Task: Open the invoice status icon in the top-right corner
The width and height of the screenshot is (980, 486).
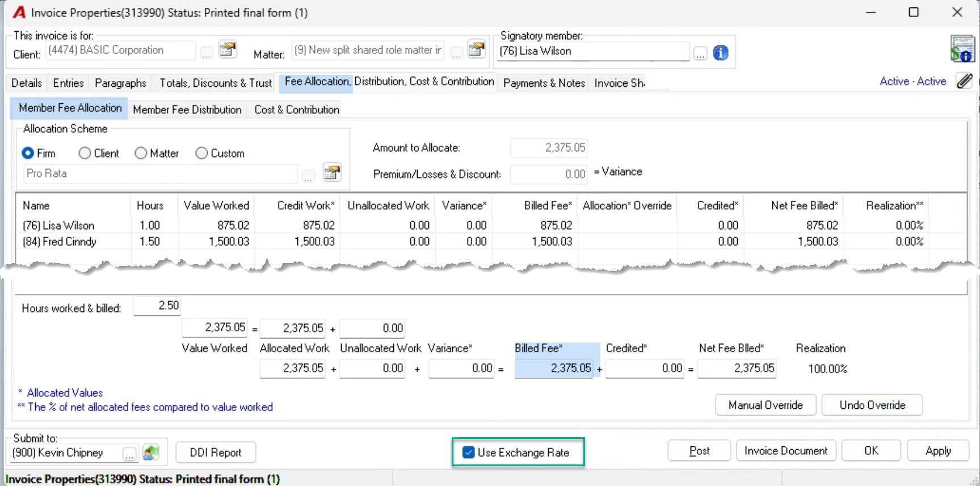Action: (x=962, y=48)
